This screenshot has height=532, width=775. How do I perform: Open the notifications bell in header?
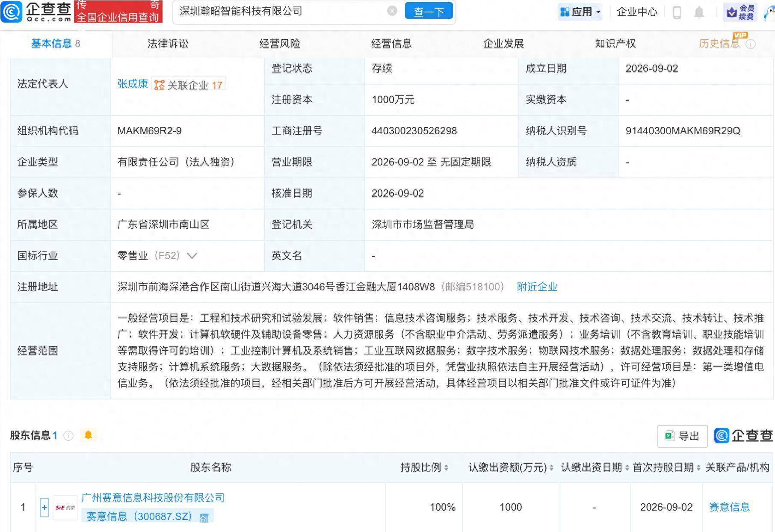tap(699, 12)
